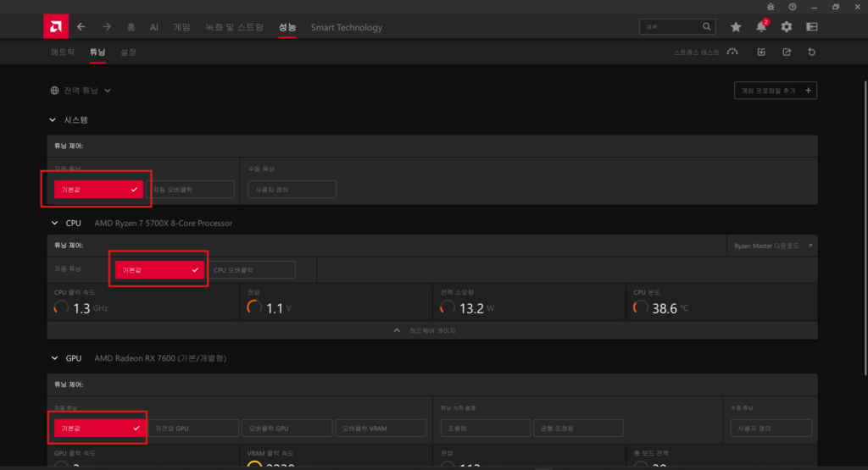Select 기본값 for CPU auto tuning
Image resolution: width=868 pixels, height=470 pixels.
(159, 270)
